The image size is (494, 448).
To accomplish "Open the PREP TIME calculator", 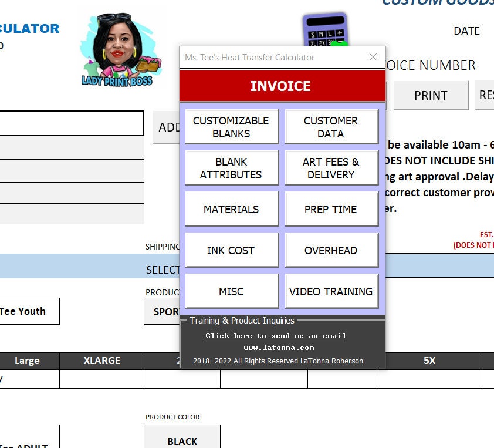I will coord(331,208).
